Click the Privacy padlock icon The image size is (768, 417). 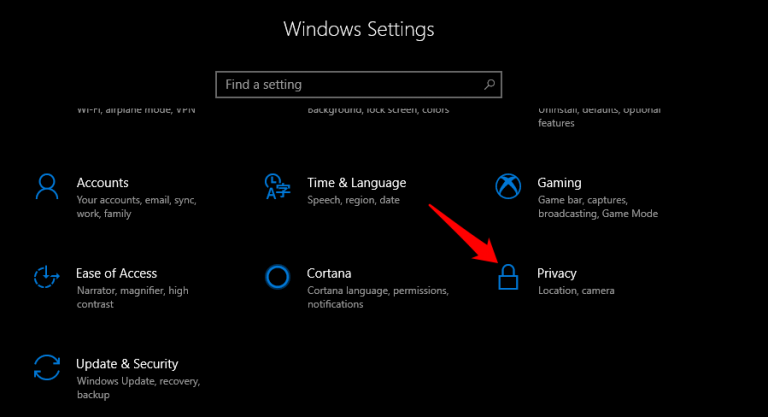tap(508, 277)
